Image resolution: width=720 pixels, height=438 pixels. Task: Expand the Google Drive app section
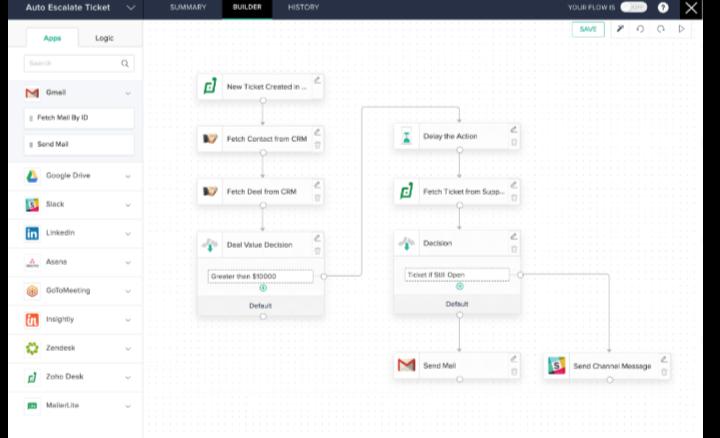[x=128, y=176]
